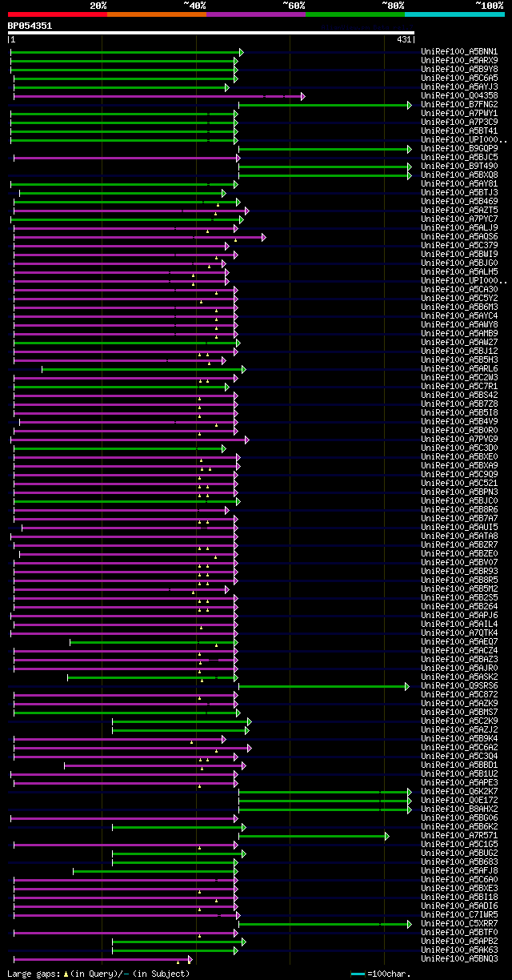Screen dimensions: 512x980
Task: Select the UniRef100_A7R571 label
Action: click(x=459, y=836)
